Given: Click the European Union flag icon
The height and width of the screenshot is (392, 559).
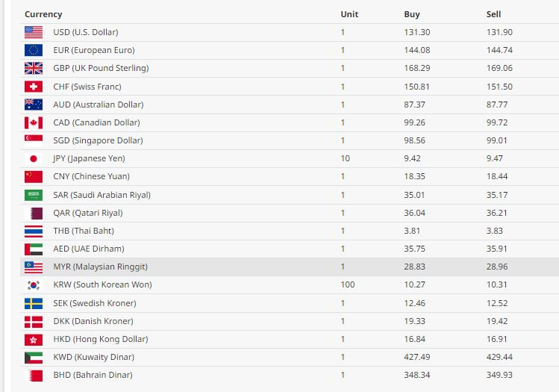Looking at the screenshot, I should pos(34,50).
